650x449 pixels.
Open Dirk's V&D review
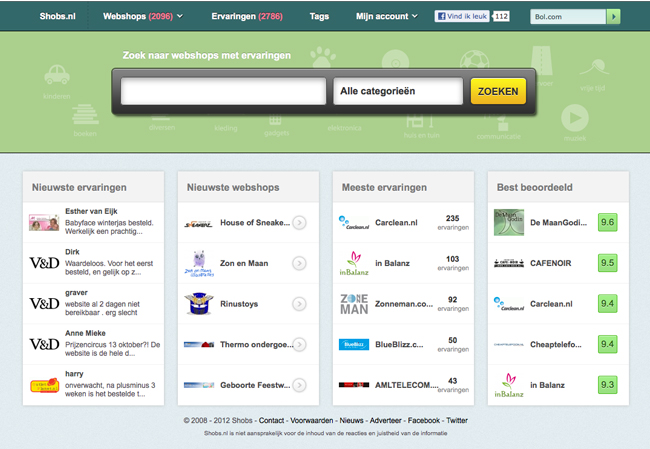[x=94, y=263]
